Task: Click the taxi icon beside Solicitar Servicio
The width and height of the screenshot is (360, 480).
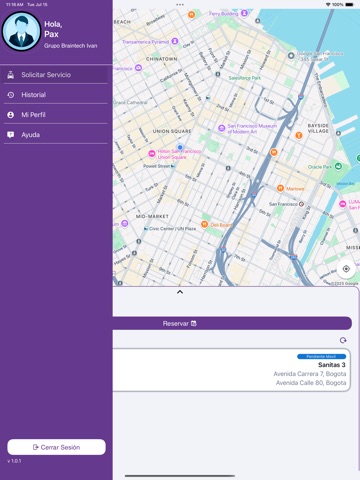Action: click(11, 75)
